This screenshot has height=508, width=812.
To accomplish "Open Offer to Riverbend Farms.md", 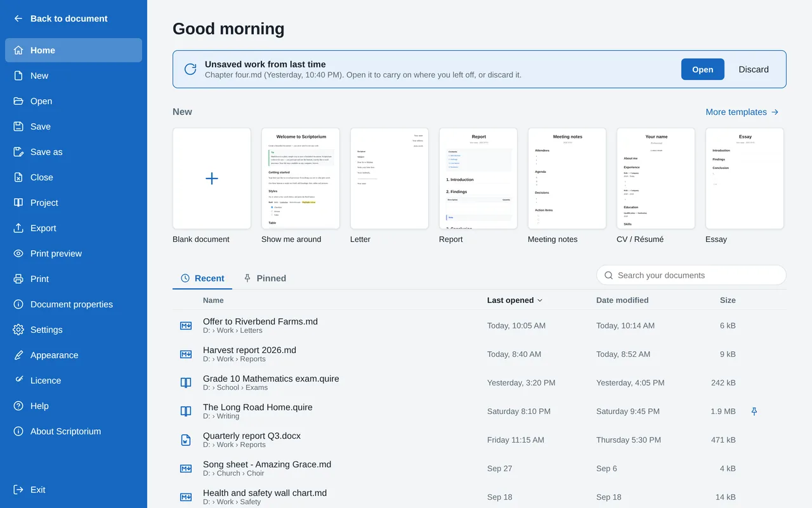I will pyautogui.click(x=480, y=326).
